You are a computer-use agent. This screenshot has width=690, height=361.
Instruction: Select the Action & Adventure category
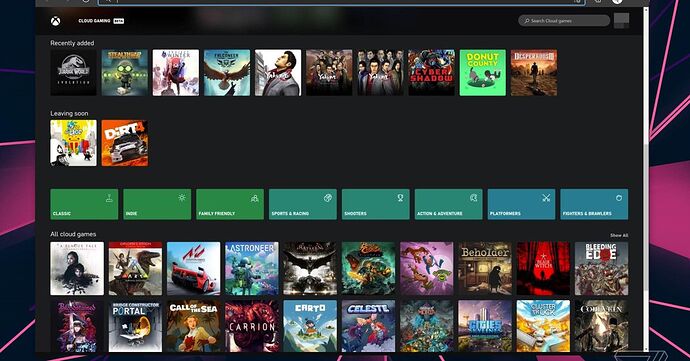(448, 204)
